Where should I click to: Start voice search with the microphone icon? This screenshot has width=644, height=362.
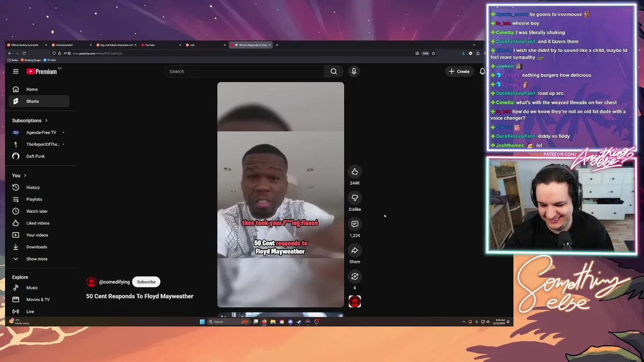(x=354, y=71)
